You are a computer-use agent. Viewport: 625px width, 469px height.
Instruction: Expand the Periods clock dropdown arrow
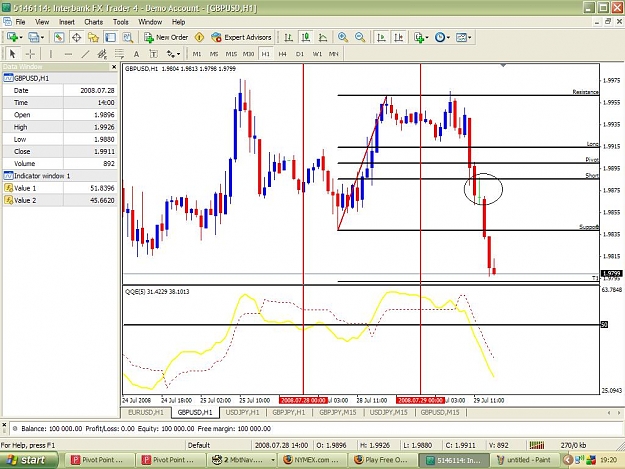click(448, 38)
